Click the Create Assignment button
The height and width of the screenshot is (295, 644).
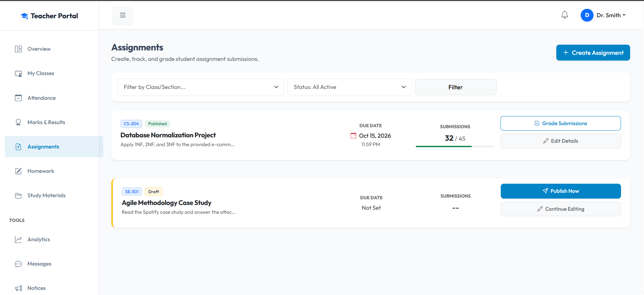tap(593, 53)
